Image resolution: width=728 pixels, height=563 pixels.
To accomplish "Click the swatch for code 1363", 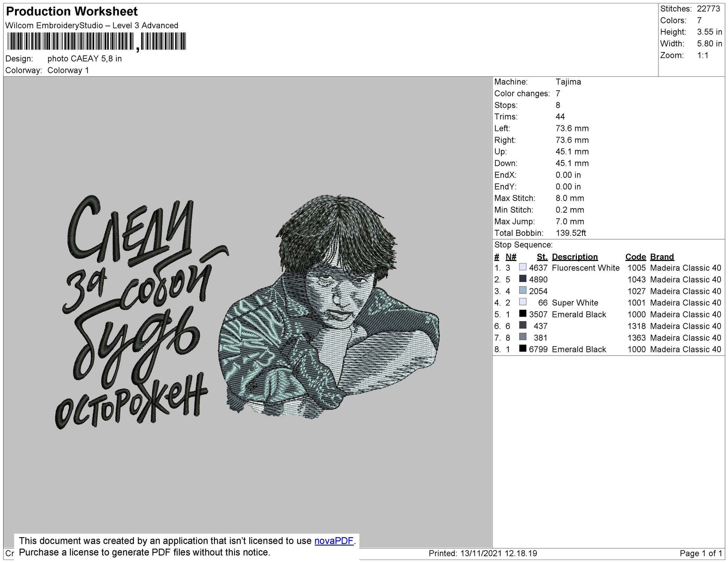I will tap(523, 337).
